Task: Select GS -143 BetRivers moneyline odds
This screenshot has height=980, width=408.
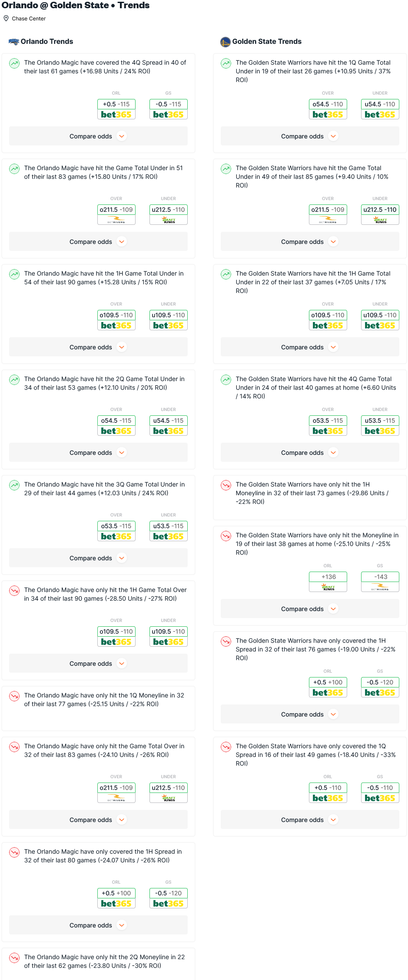Action: pyautogui.click(x=380, y=582)
